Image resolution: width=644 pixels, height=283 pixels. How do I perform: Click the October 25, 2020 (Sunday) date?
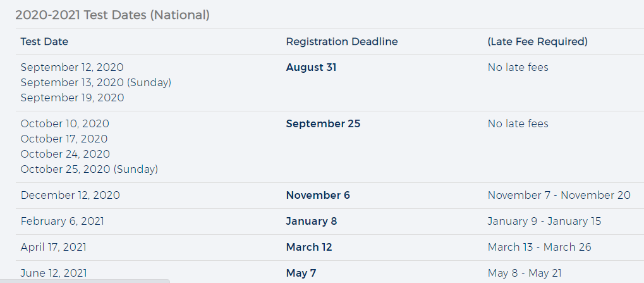(89, 169)
